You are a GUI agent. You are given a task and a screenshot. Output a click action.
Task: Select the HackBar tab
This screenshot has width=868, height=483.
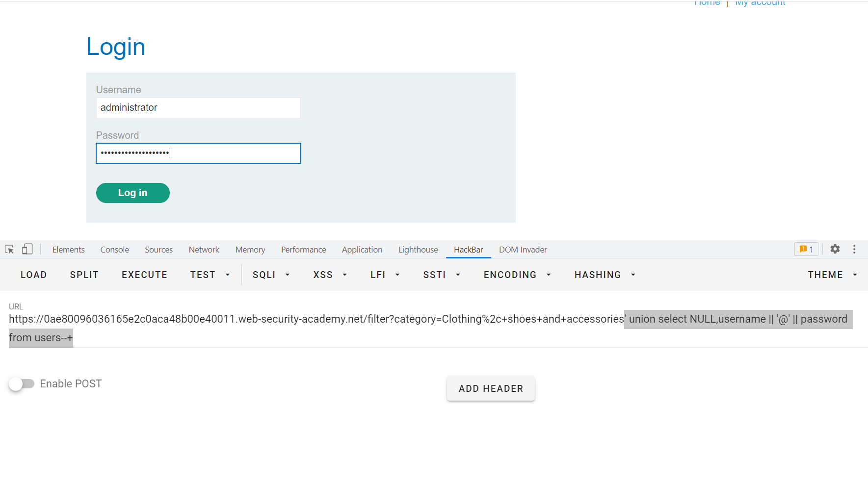469,250
